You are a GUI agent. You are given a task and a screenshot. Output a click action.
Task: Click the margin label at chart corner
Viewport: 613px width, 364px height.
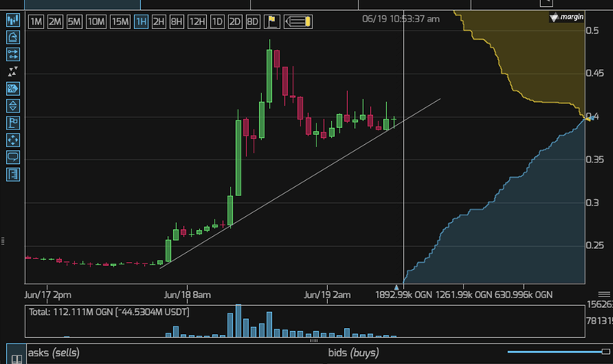point(572,17)
